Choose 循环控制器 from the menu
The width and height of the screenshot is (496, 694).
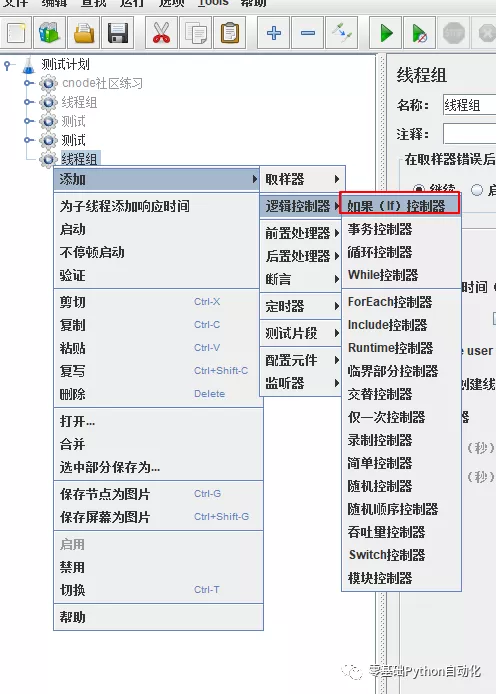coord(401,252)
